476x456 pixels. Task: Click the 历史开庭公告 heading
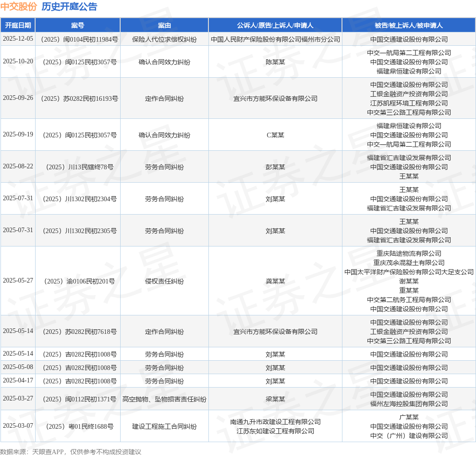coord(69,6)
